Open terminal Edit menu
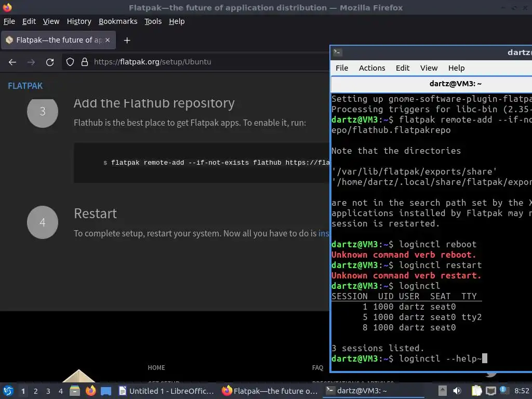This screenshot has height=399, width=532. click(403, 68)
